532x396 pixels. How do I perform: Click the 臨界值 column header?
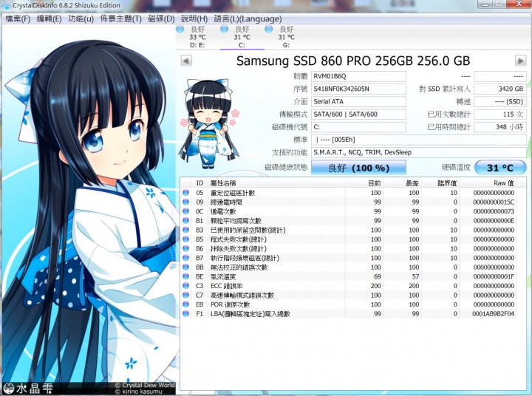click(440, 183)
